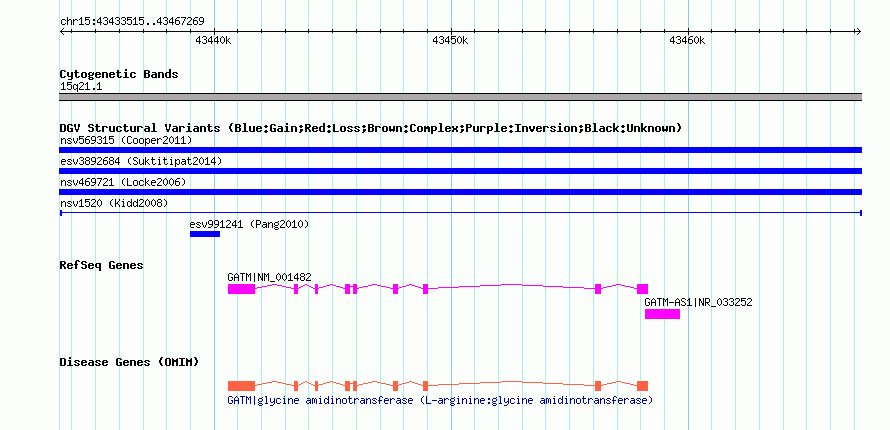Click the right arrowhead of the ruler
890x430 pixels.
coord(859,31)
